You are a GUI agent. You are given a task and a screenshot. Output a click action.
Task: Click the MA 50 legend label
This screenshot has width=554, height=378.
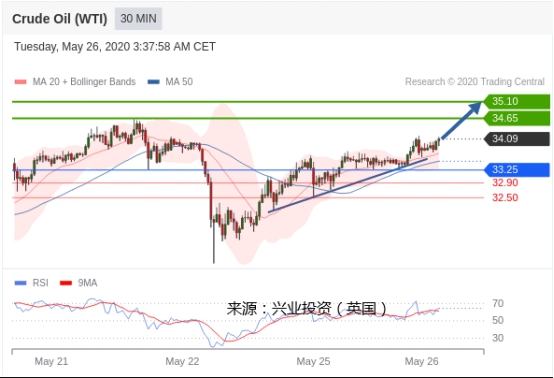pos(179,82)
